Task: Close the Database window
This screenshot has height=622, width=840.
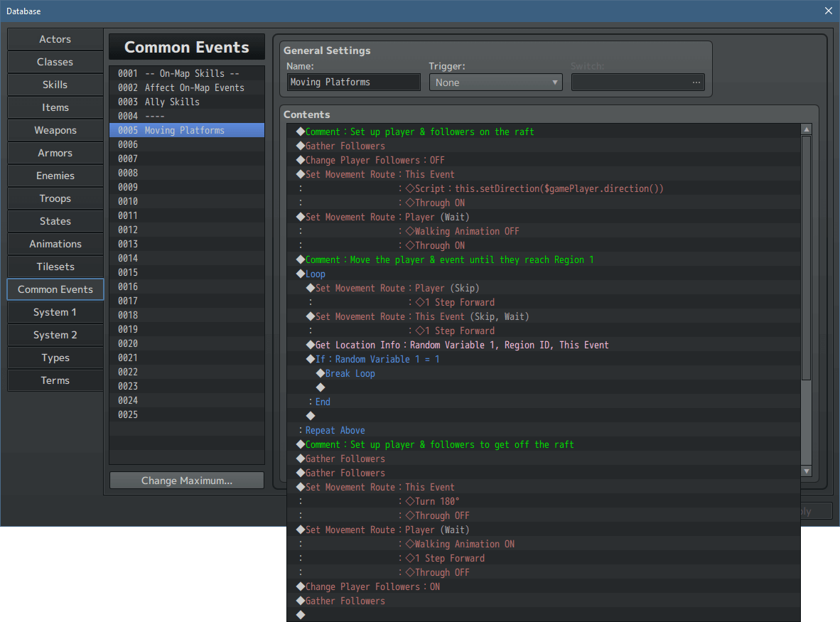Action: 828,11
